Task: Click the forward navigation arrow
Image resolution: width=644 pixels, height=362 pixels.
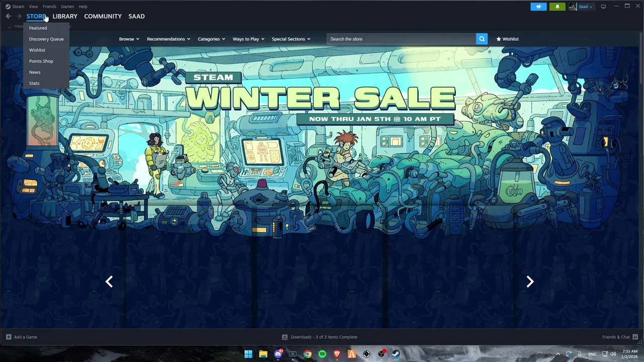Action: (19, 16)
